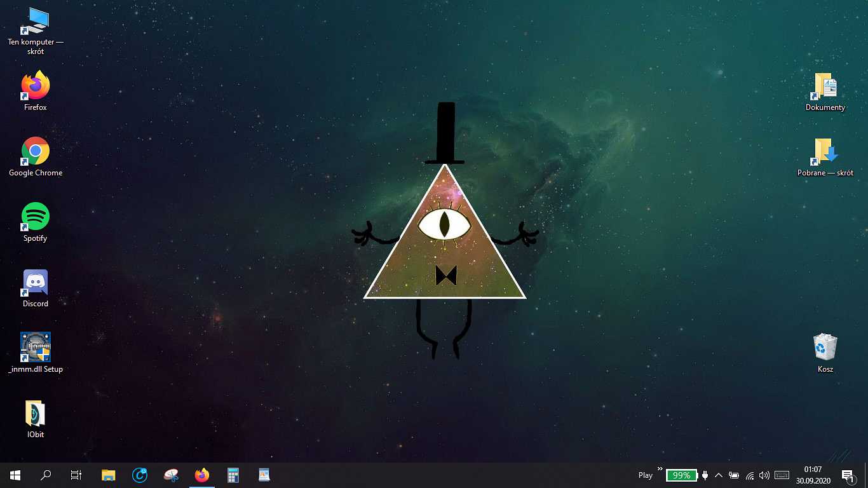Open Action Center notifications icon
Screen dimensions: 868x488
(848, 475)
